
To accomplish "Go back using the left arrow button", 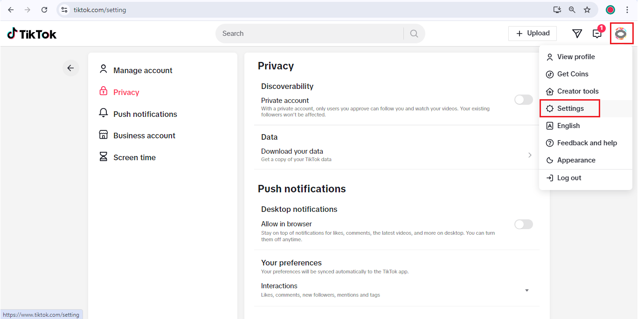I will click(x=70, y=68).
